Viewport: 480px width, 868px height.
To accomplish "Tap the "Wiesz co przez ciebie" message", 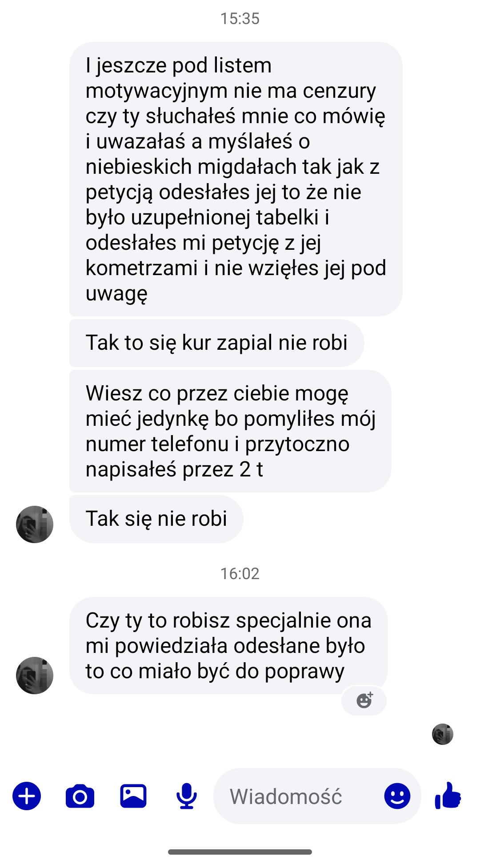I will click(230, 431).
